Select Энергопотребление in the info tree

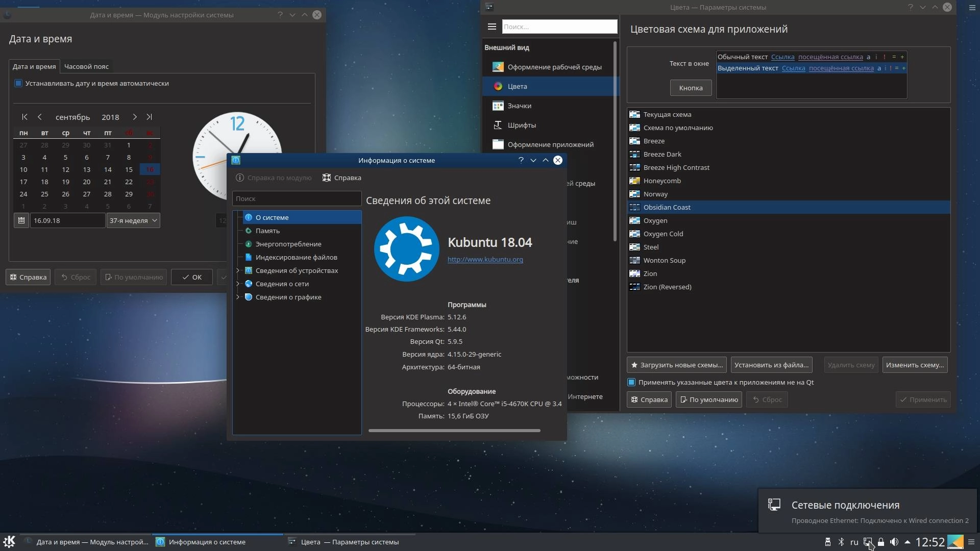302,244
